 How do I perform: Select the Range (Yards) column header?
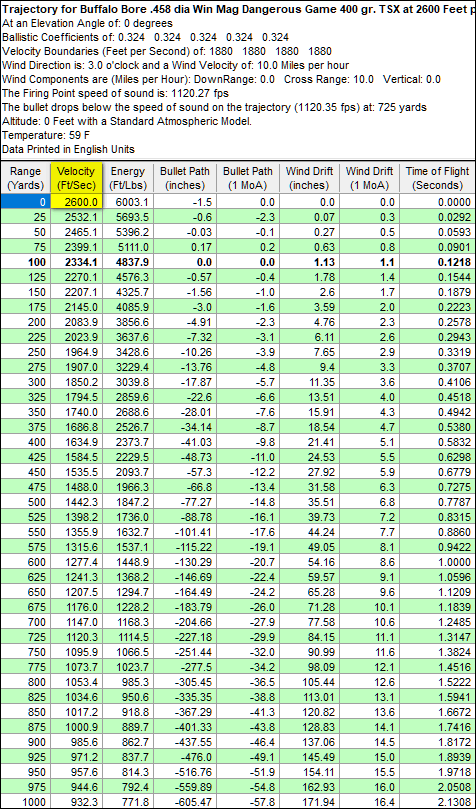click(x=25, y=178)
